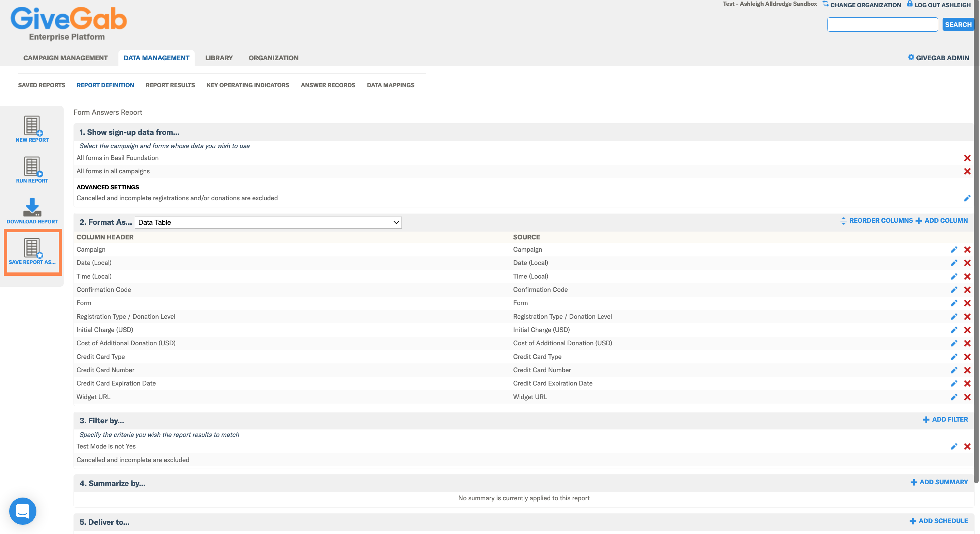980x534 pixels.
Task: Delete the Credit Card Number column
Action: click(x=967, y=370)
